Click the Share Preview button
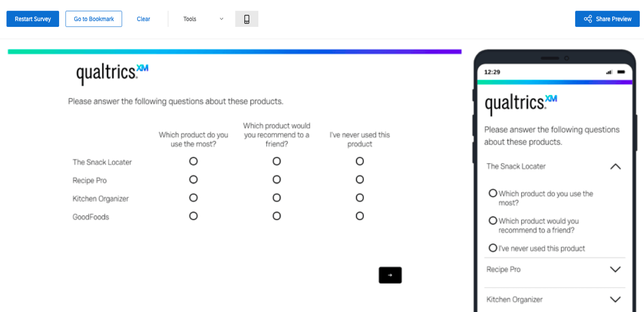 point(607,19)
